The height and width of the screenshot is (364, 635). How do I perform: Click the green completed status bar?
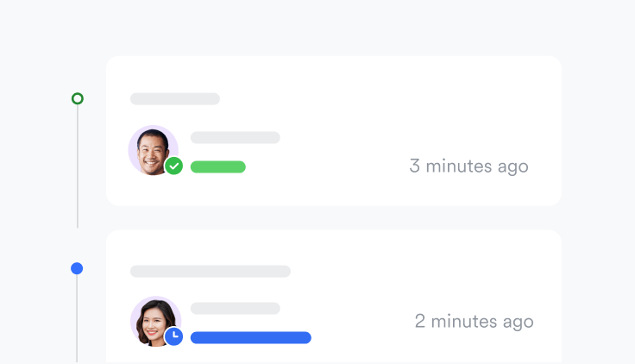pyautogui.click(x=218, y=166)
